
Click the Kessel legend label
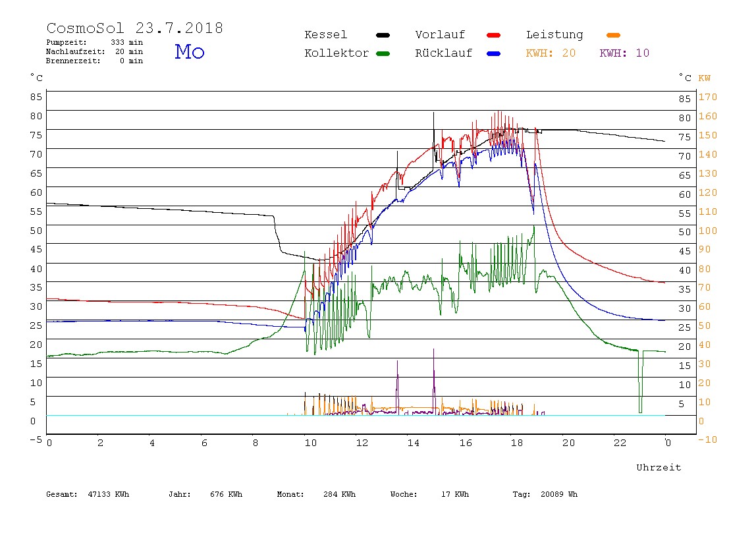[x=326, y=35]
